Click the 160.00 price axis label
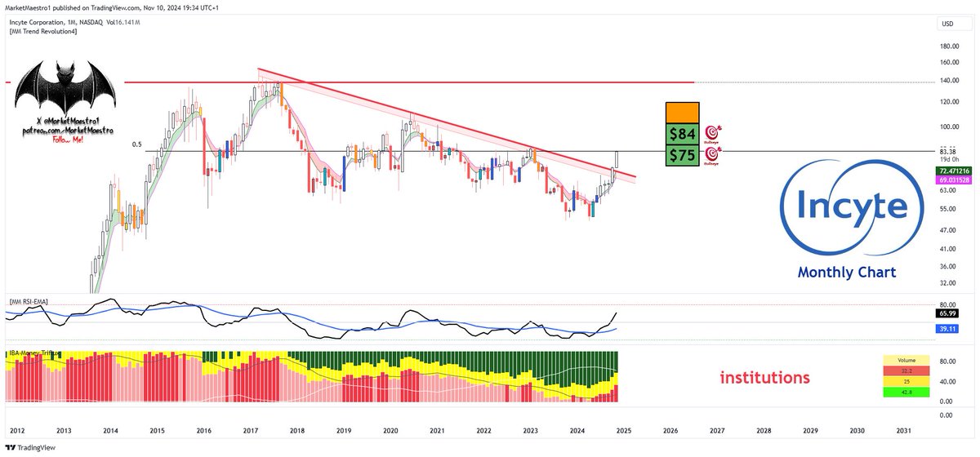The image size is (980, 457). [950, 62]
